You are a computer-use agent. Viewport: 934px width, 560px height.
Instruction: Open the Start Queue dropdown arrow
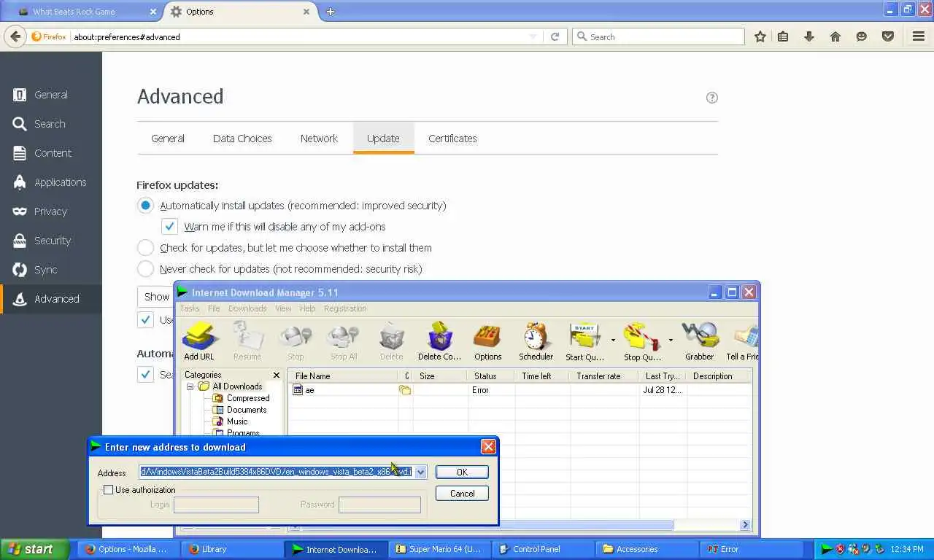point(613,341)
